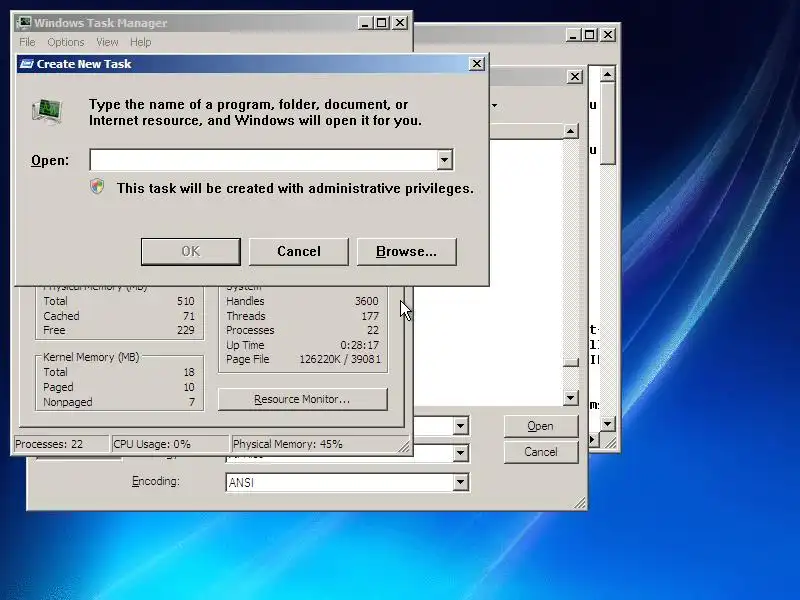Viewport: 800px width, 600px height.
Task: Click the Physical Memory Free value 229
Action: click(186, 330)
